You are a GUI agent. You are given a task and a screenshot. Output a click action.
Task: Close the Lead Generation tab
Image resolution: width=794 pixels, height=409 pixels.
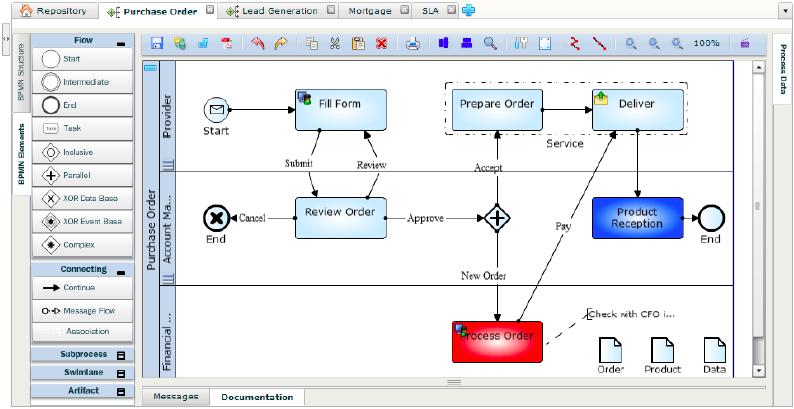[x=331, y=10]
